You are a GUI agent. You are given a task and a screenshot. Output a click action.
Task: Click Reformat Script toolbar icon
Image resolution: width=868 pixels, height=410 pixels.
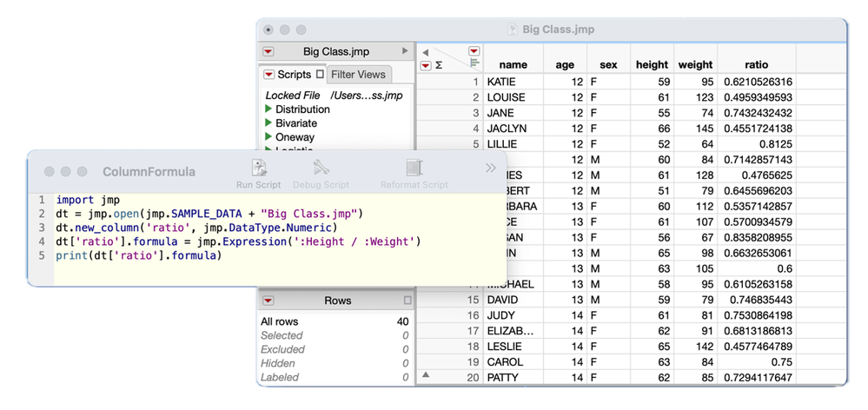[414, 175]
